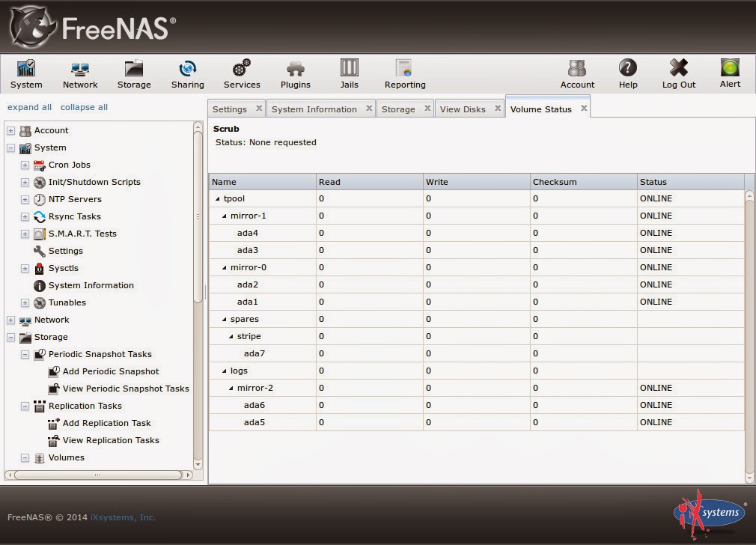Sort by the Status column header
Screen dimensions: 756x545
(690, 182)
